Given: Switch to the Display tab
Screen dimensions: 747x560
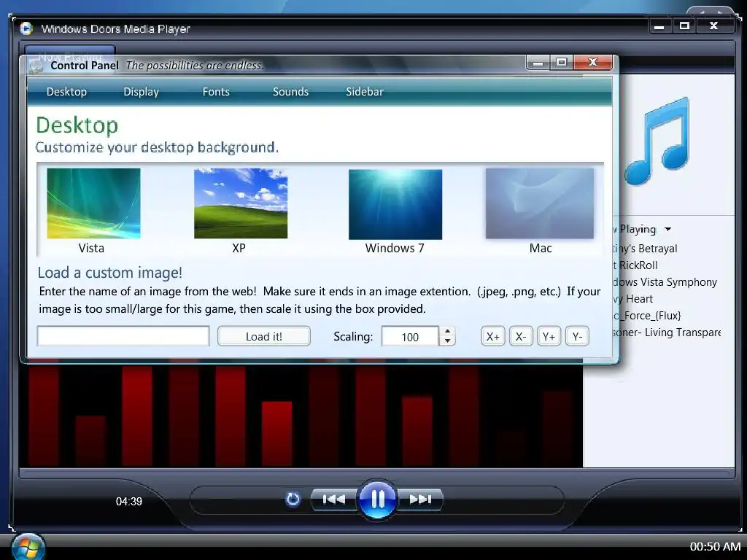Looking at the screenshot, I should (x=141, y=91).
